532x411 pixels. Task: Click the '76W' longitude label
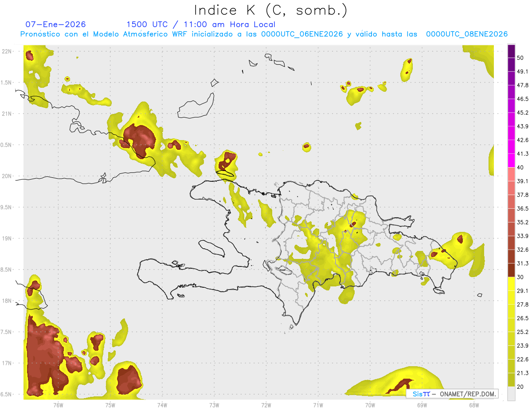click(x=58, y=405)
